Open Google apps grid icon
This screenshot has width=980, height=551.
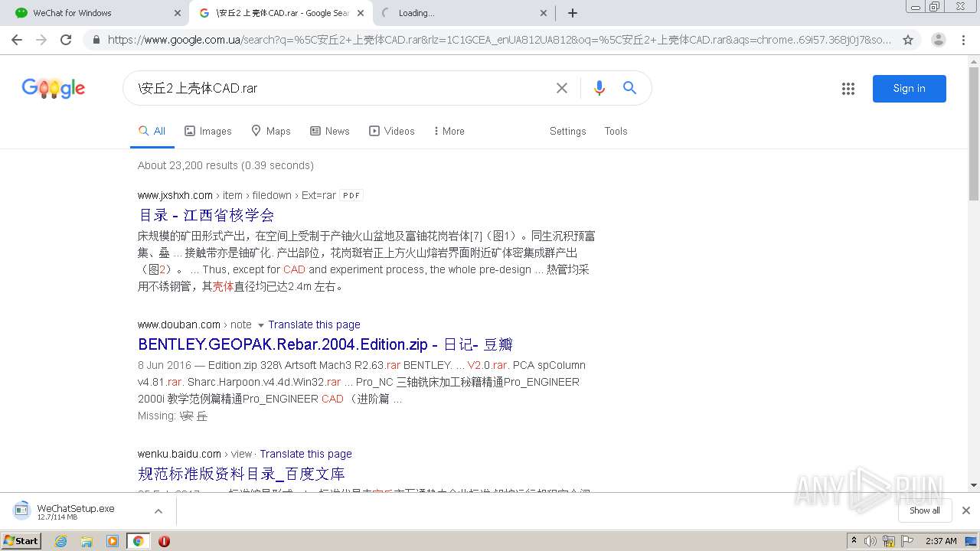[848, 89]
